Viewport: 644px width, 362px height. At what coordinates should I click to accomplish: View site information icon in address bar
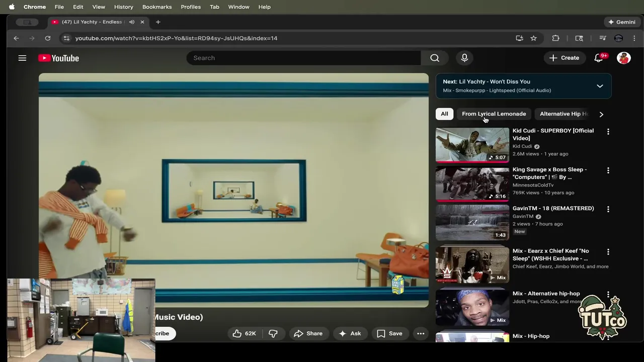(66, 38)
